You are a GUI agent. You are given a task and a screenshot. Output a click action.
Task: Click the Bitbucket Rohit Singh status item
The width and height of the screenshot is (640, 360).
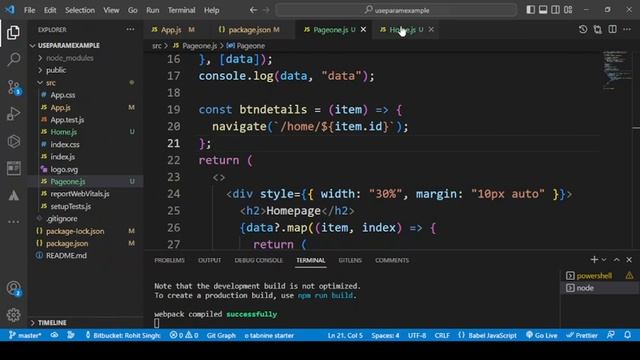tap(122, 336)
